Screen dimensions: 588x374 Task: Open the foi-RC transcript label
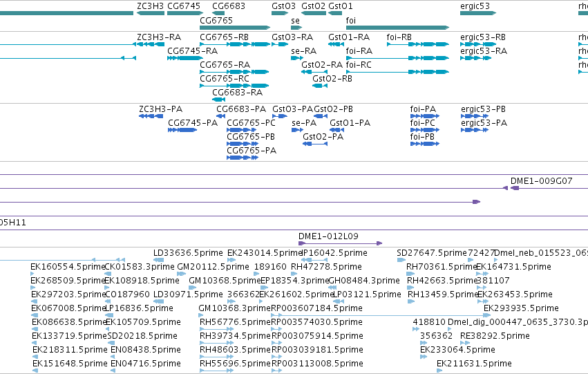pos(359,65)
